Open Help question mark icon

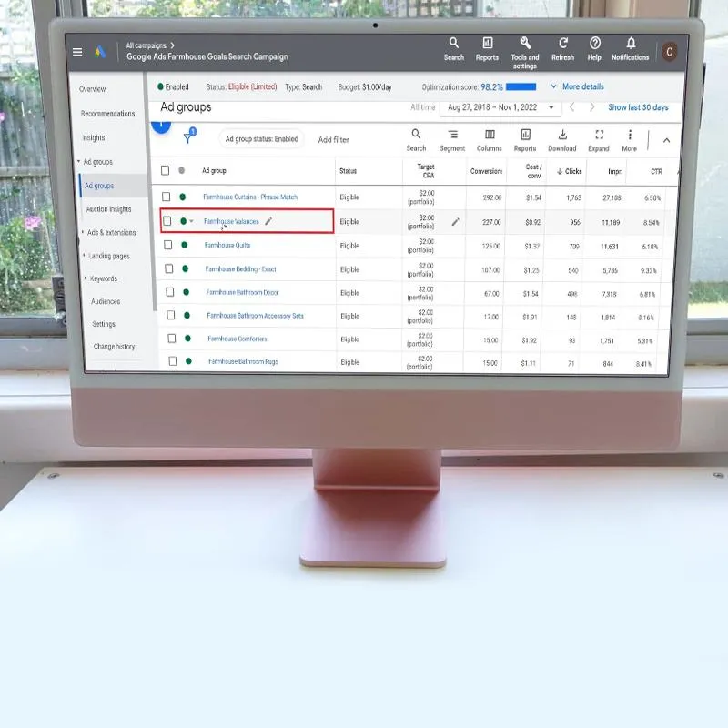pos(594,44)
